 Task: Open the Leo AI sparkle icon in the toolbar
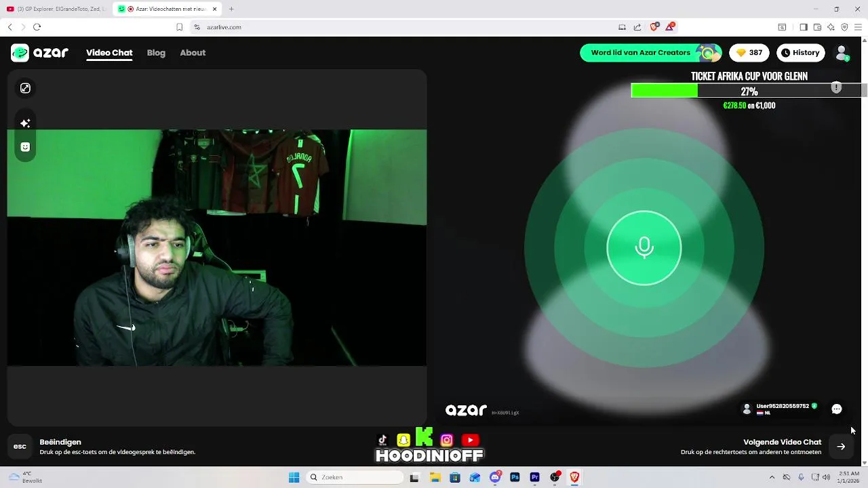[x=831, y=27]
